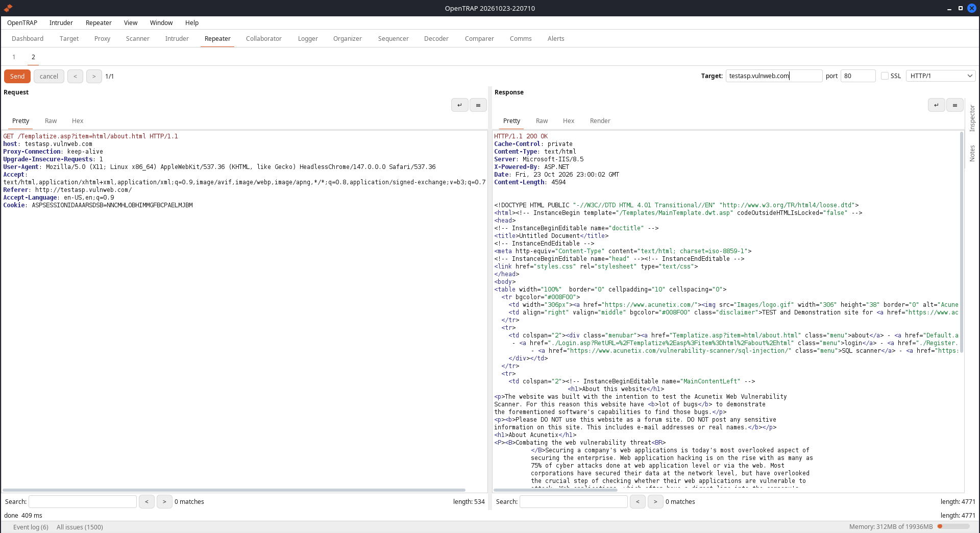Go to next request history arrow

click(x=94, y=77)
